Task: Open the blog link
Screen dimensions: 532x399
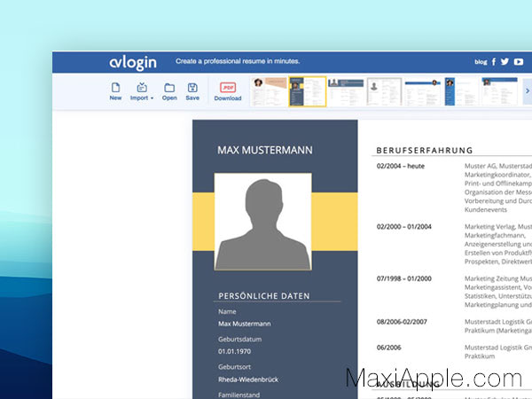Action: 481,62
